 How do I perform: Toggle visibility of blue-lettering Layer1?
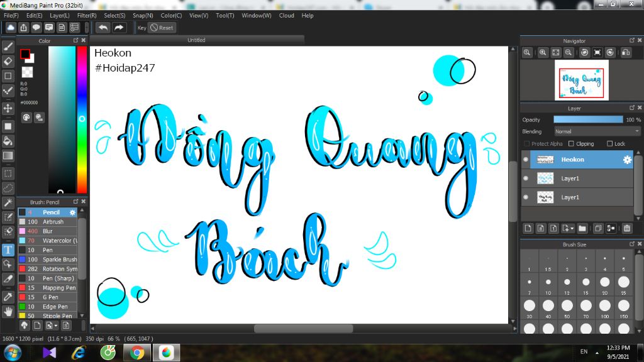[x=526, y=178]
